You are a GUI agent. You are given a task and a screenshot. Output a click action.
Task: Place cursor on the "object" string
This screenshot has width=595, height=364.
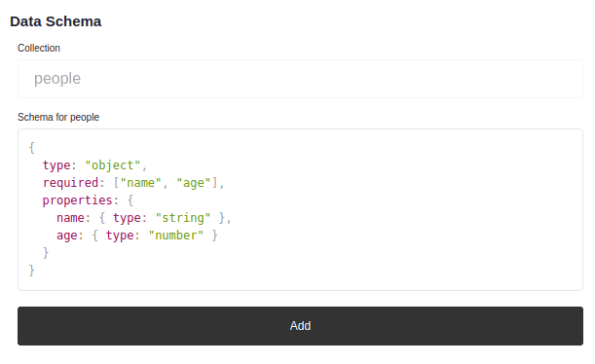tap(112, 165)
